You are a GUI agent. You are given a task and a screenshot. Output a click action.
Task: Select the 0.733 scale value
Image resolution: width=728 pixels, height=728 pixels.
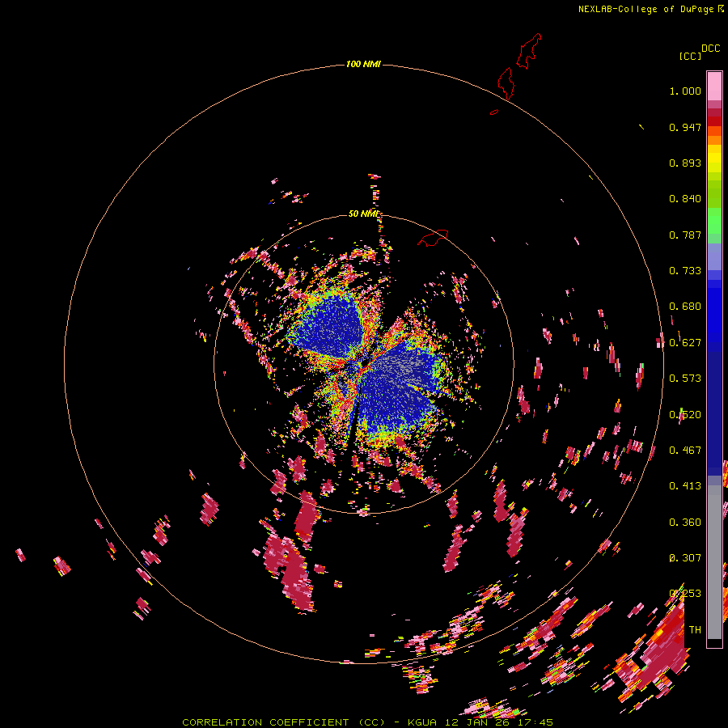pos(685,271)
